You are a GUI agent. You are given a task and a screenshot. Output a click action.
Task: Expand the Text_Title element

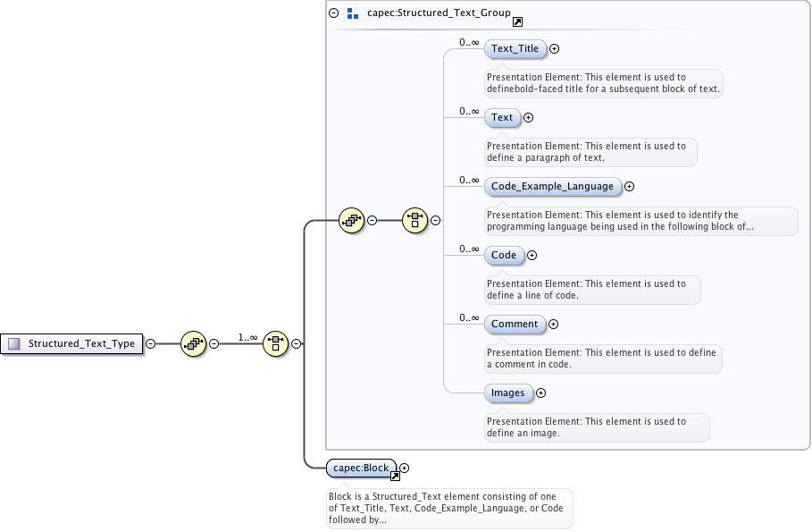click(555, 49)
